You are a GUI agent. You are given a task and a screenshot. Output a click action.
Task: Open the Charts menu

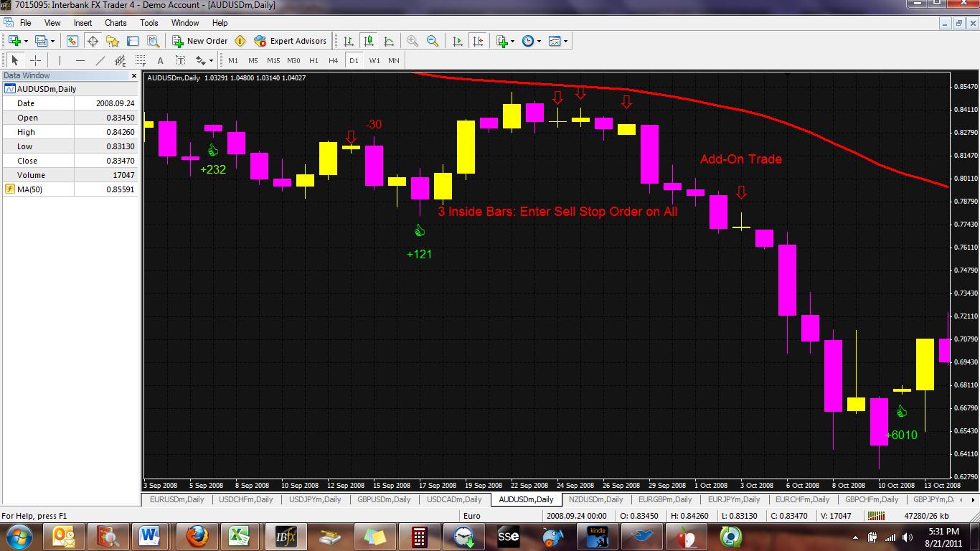click(x=116, y=23)
